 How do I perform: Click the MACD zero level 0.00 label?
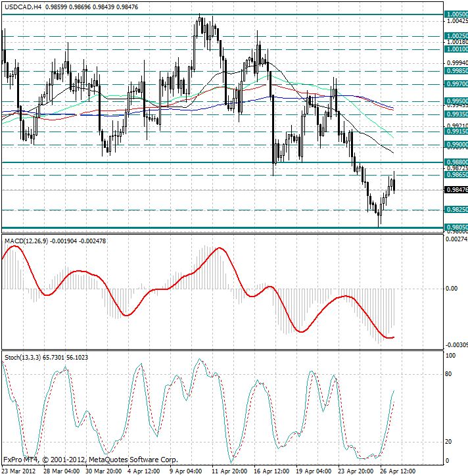[x=452, y=289]
